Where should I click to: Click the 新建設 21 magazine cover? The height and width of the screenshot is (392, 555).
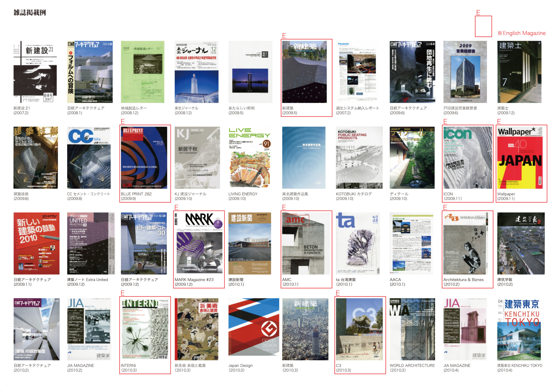click(x=35, y=72)
